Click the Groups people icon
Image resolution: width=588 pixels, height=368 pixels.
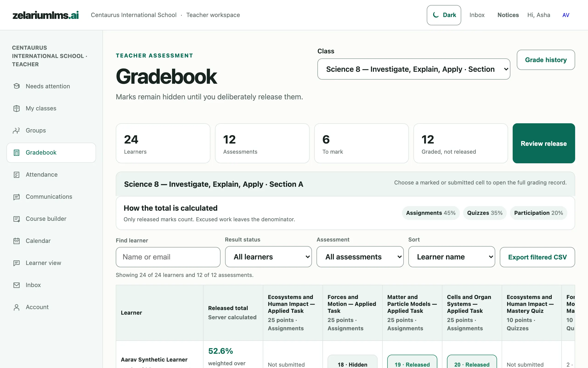click(x=17, y=130)
